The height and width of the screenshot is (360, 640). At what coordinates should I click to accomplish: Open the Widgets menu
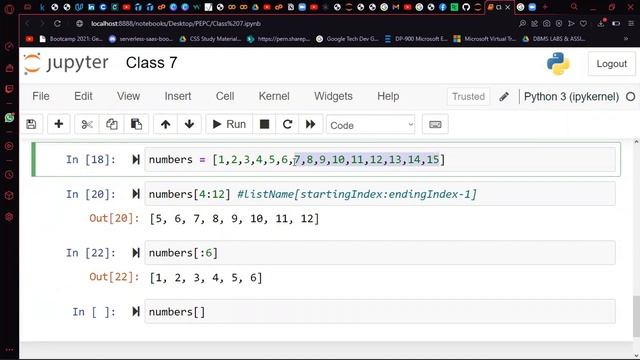tap(333, 96)
